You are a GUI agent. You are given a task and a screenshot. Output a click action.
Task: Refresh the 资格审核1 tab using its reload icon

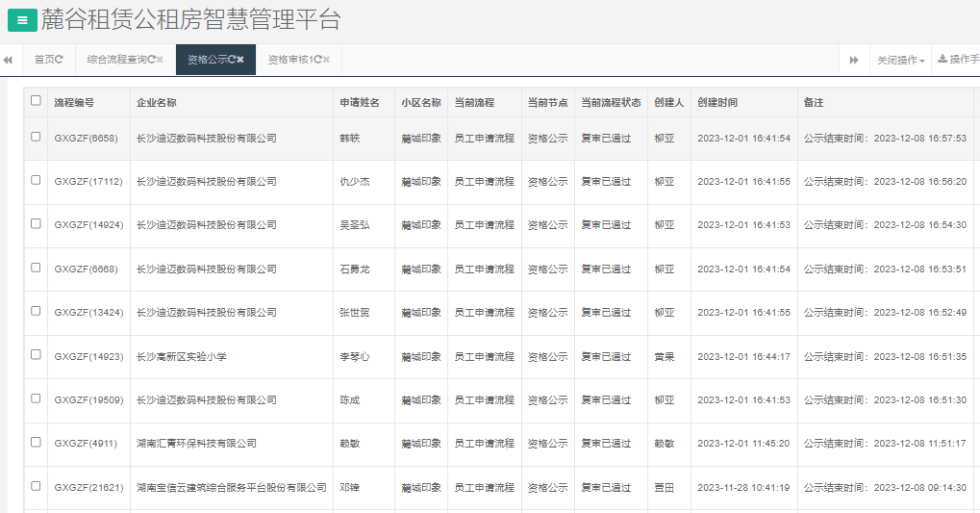click(x=316, y=60)
